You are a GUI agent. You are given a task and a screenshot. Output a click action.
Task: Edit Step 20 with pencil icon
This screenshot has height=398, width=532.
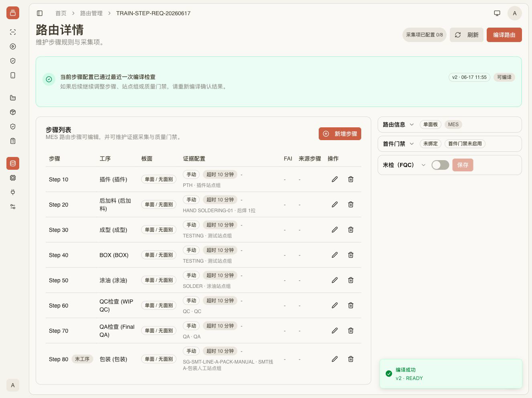point(335,205)
